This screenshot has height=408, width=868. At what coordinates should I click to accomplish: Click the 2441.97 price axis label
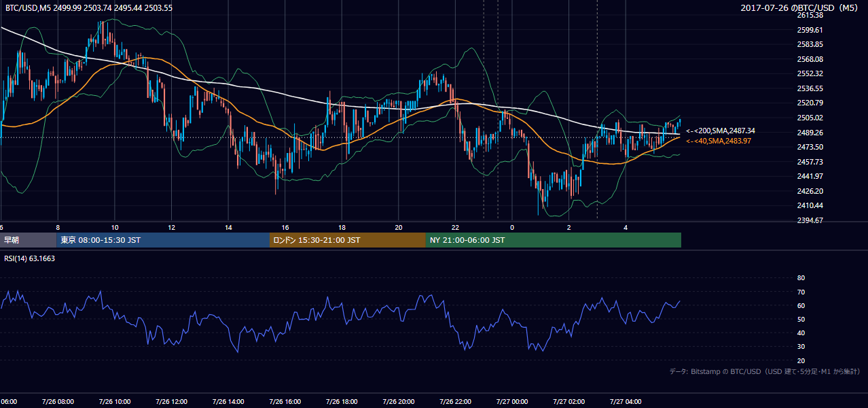tap(810, 176)
